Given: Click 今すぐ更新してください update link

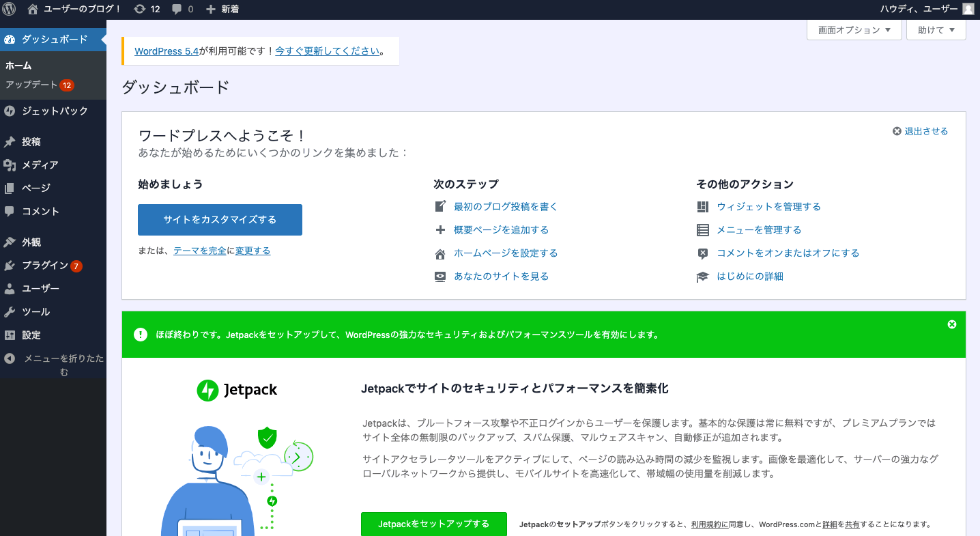Looking at the screenshot, I should point(328,51).
